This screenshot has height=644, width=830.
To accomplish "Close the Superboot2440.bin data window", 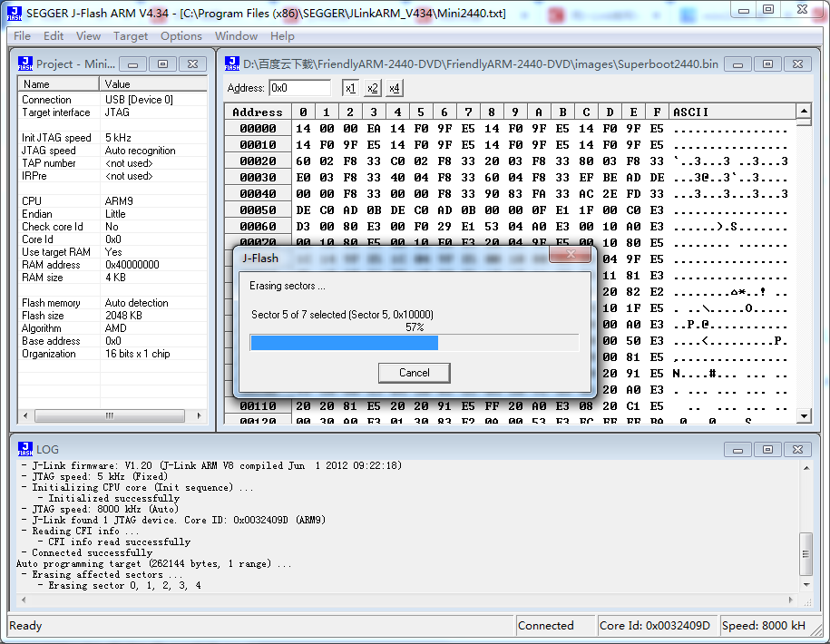I will (x=797, y=64).
